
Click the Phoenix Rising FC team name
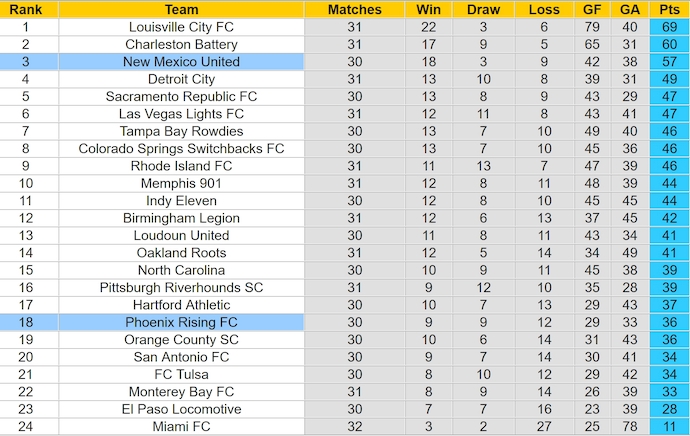click(181, 322)
